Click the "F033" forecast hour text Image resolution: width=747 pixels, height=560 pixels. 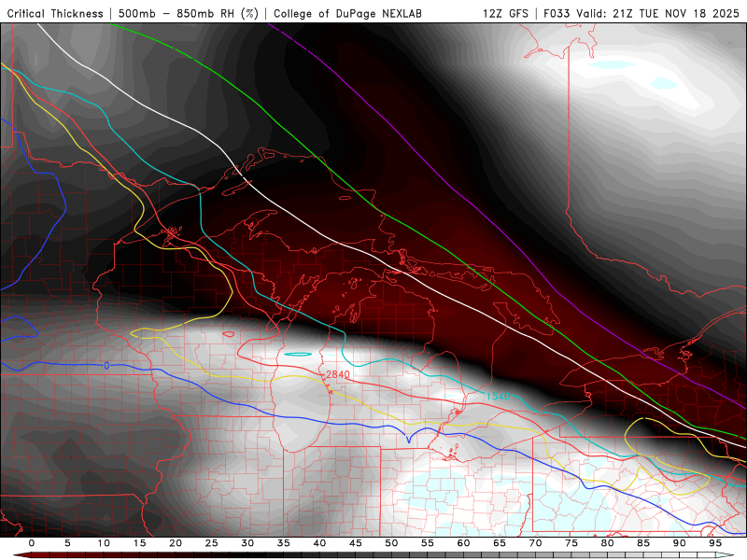click(557, 14)
